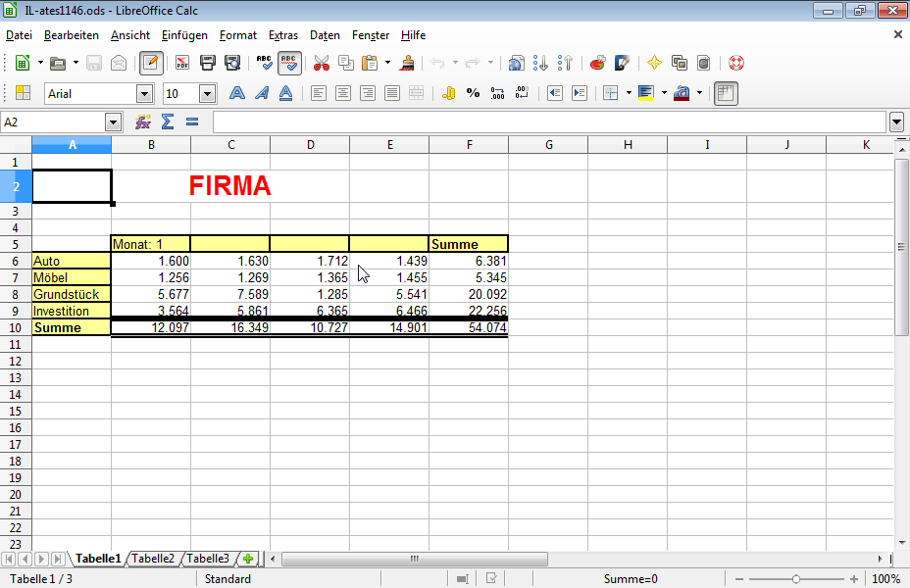The width and height of the screenshot is (910, 588).
Task: Toggle align right
Action: [x=368, y=93]
